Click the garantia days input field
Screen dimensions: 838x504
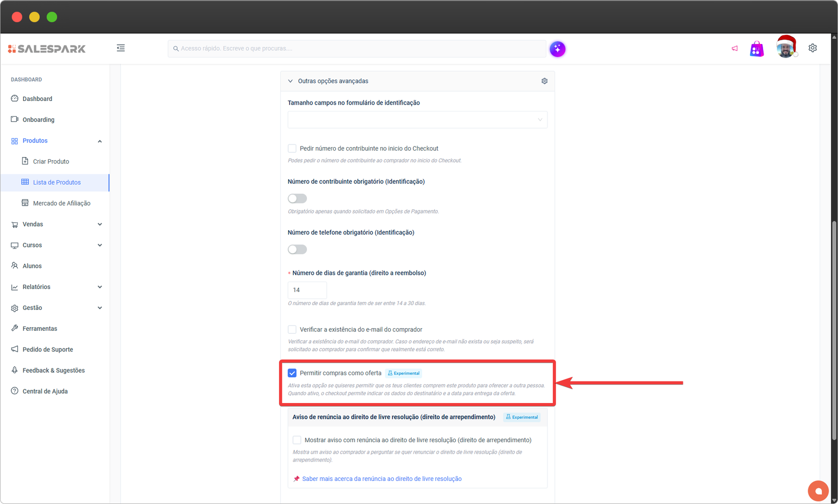307,290
